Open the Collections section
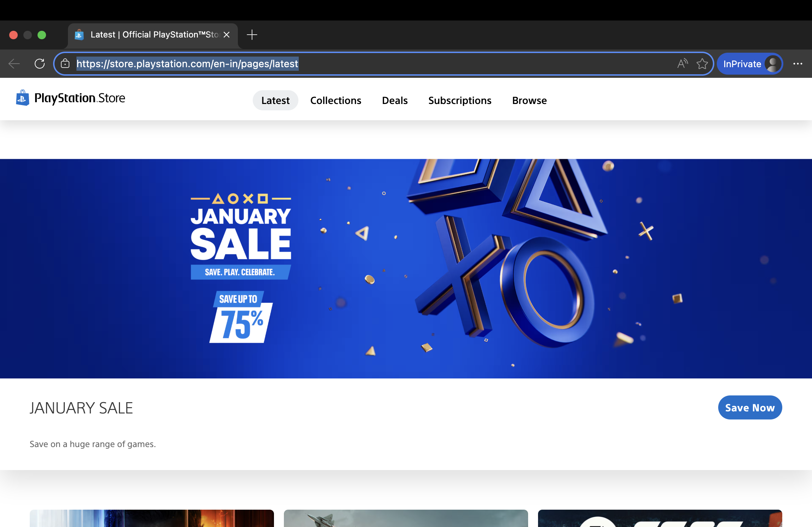The image size is (812, 527). click(336, 100)
